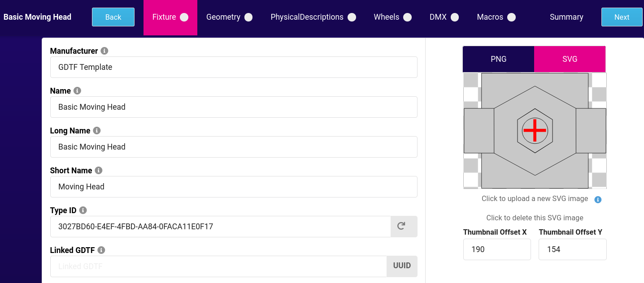Viewport: 644px width, 283px height.
Task: Click the Manufacturer info icon
Action: [104, 51]
